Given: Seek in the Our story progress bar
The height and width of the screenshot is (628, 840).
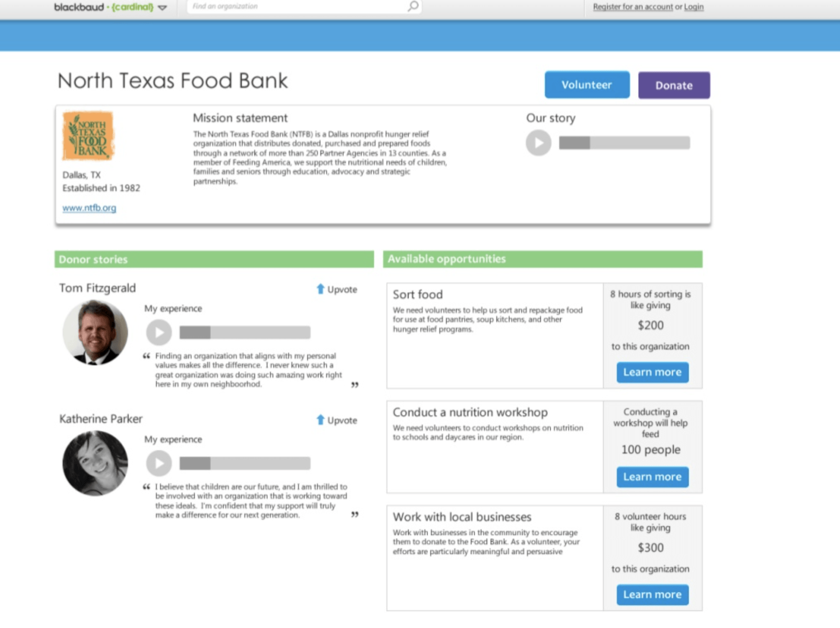Looking at the screenshot, I should point(624,143).
